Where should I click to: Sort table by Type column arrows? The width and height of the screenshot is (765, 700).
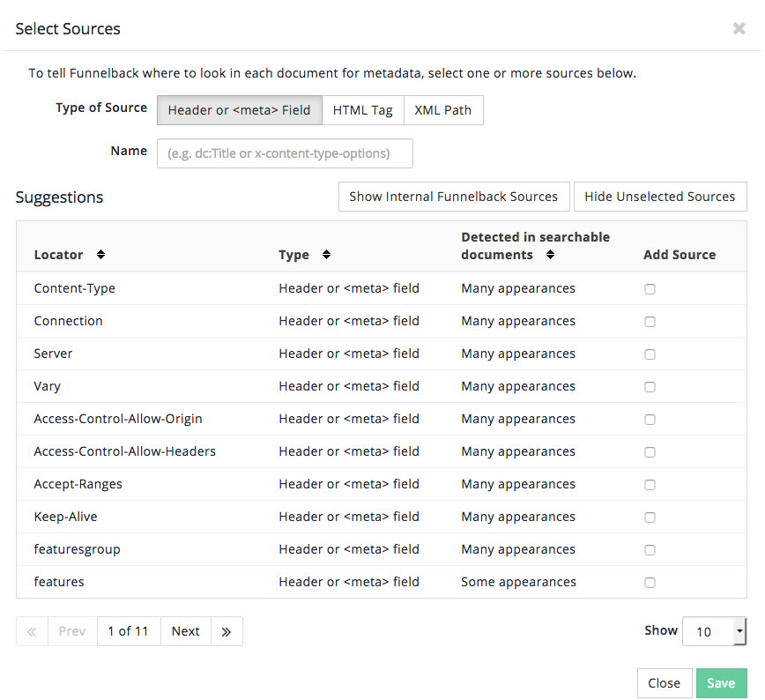(x=326, y=255)
